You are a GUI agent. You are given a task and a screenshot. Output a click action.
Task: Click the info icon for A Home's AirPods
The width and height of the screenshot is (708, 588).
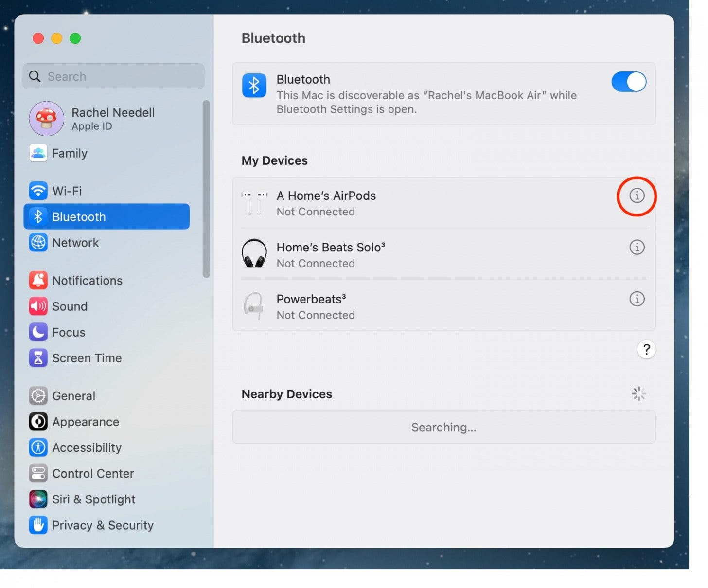coord(637,196)
